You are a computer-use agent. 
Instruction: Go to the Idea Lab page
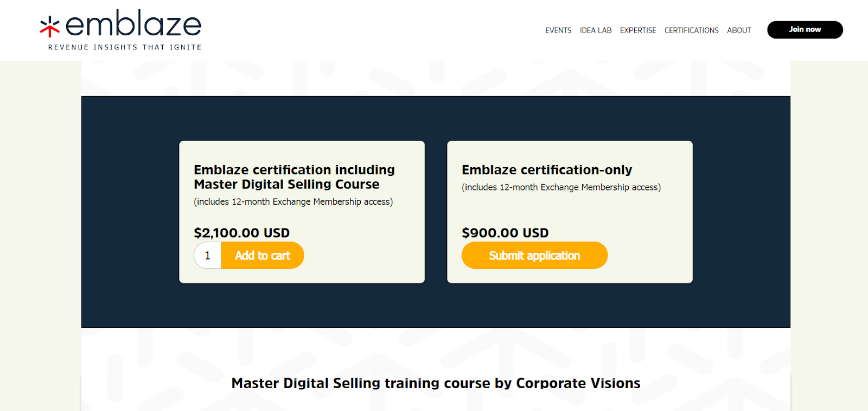click(596, 30)
